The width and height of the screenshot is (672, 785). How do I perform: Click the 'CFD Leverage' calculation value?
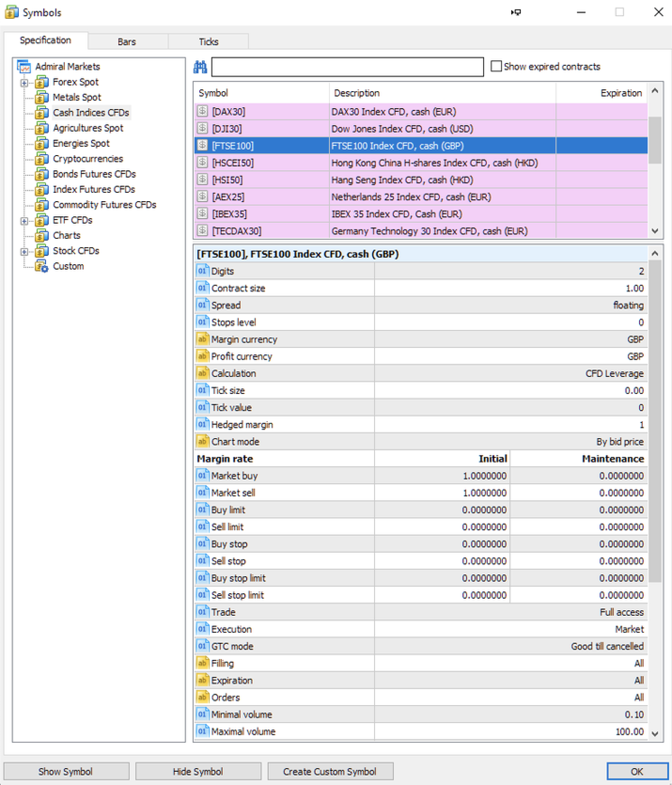pos(615,373)
